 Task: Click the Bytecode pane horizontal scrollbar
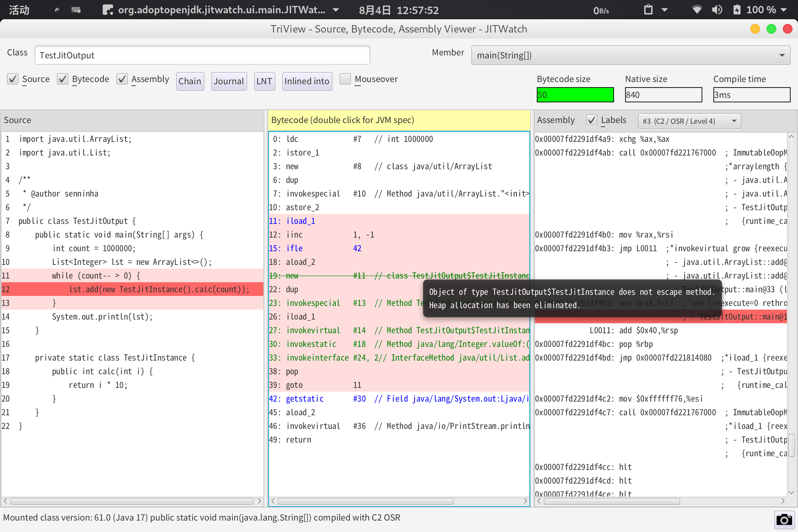366,501
